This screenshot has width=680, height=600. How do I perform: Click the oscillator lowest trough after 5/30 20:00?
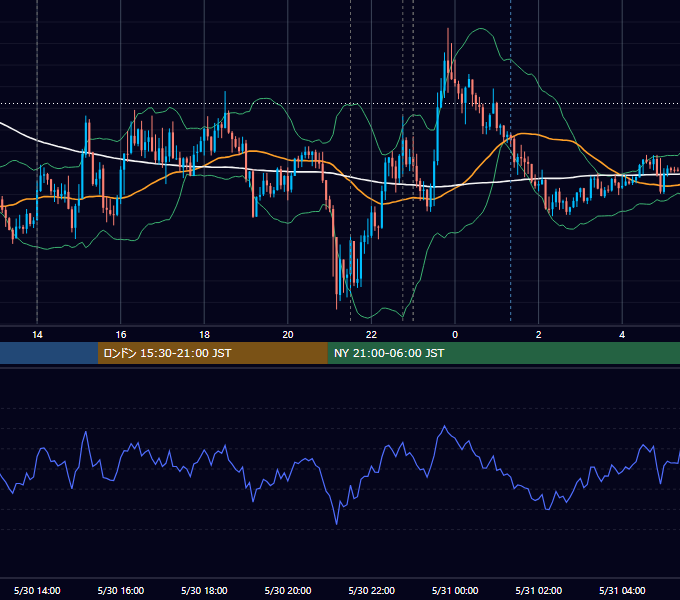pyautogui.click(x=337, y=523)
